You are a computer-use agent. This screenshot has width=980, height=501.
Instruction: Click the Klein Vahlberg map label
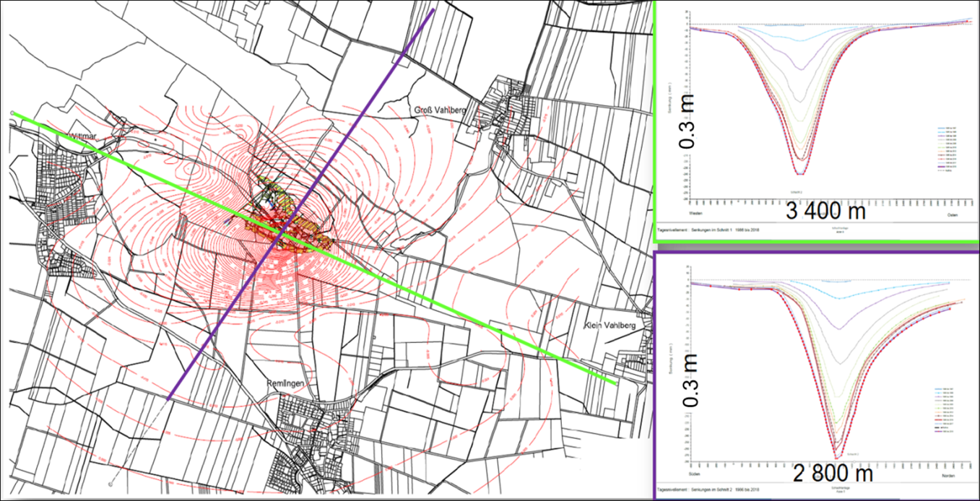point(610,326)
